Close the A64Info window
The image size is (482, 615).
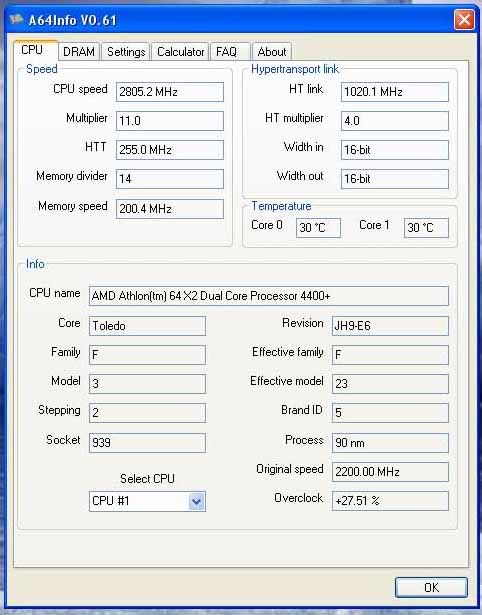464,20
